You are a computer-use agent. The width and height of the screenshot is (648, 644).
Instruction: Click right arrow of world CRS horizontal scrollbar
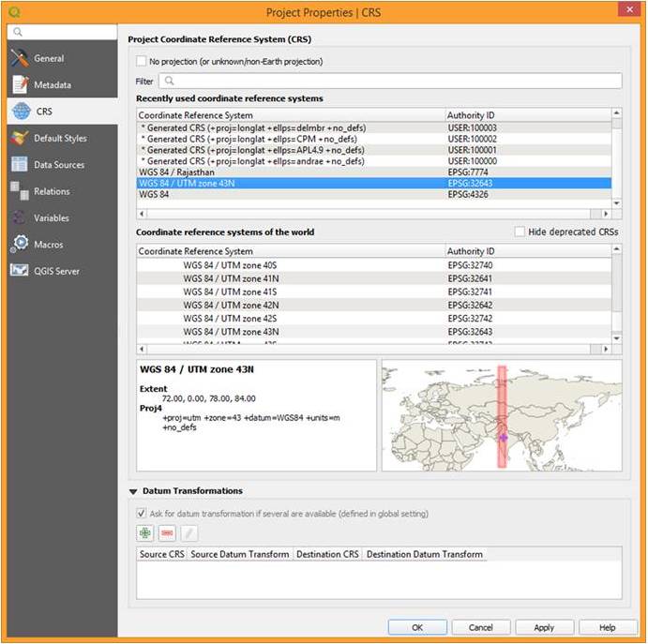click(x=606, y=349)
